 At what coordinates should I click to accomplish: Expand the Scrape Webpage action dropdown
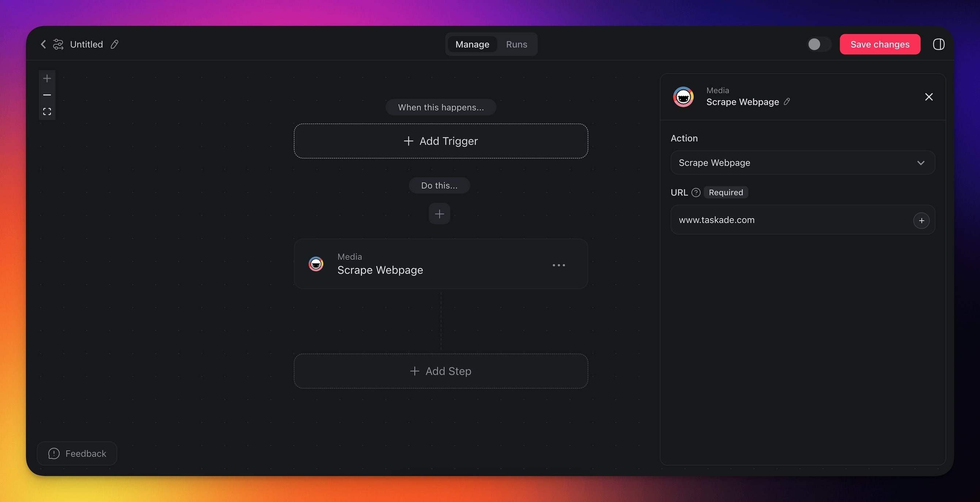[x=803, y=163]
